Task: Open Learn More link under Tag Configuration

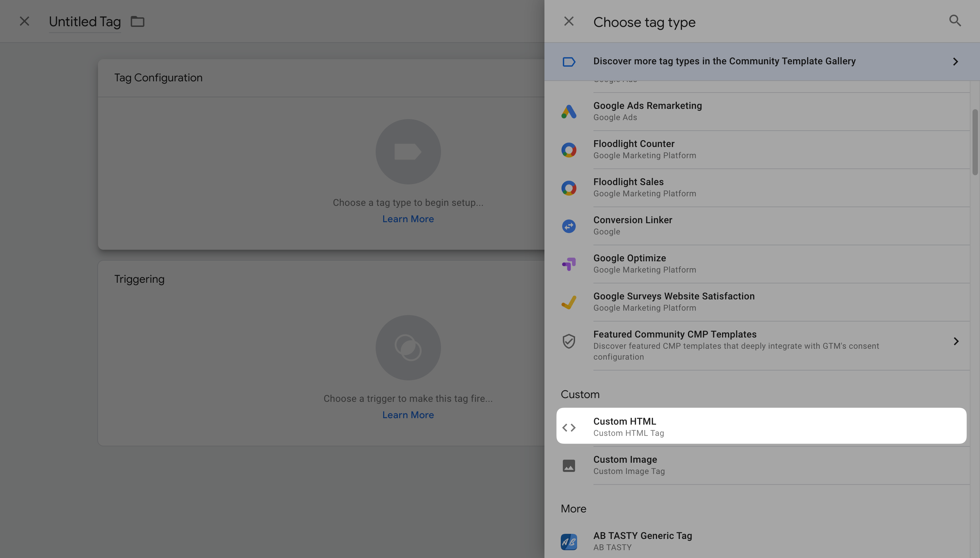Action: [408, 219]
